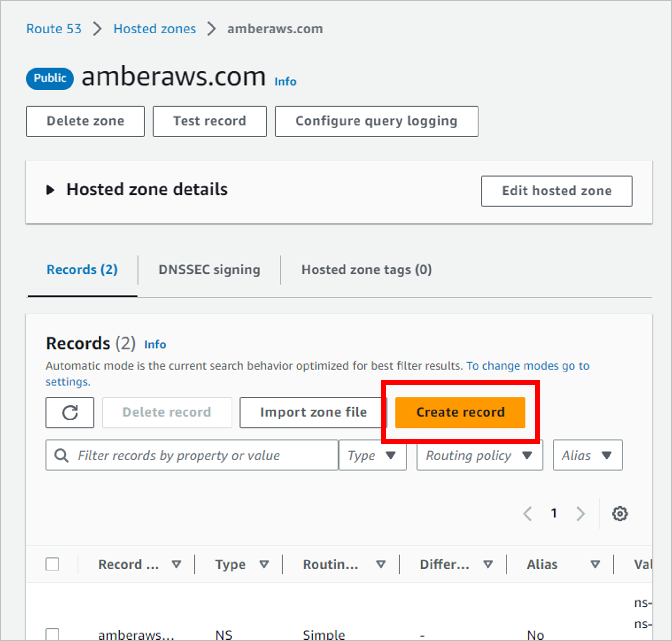Open Info link beside amberaws.com title
This screenshot has width=672, height=641.
point(285,82)
